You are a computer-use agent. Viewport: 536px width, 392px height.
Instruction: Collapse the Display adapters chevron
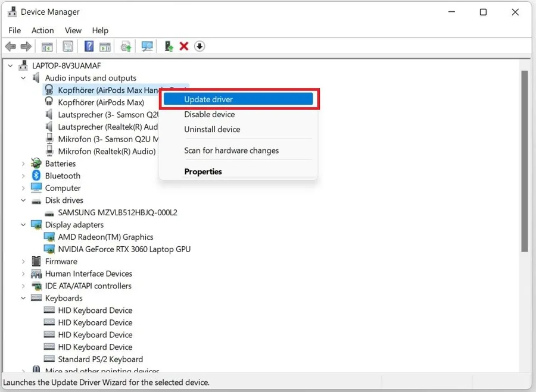23,225
